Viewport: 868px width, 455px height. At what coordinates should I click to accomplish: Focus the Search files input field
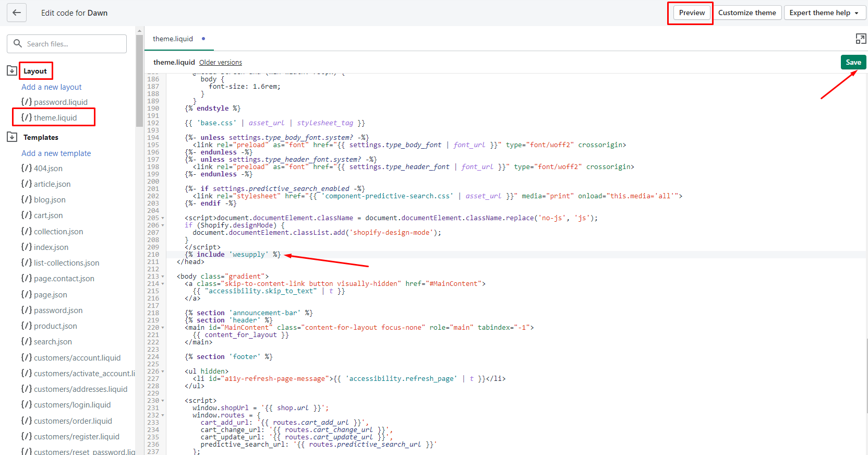pos(67,44)
